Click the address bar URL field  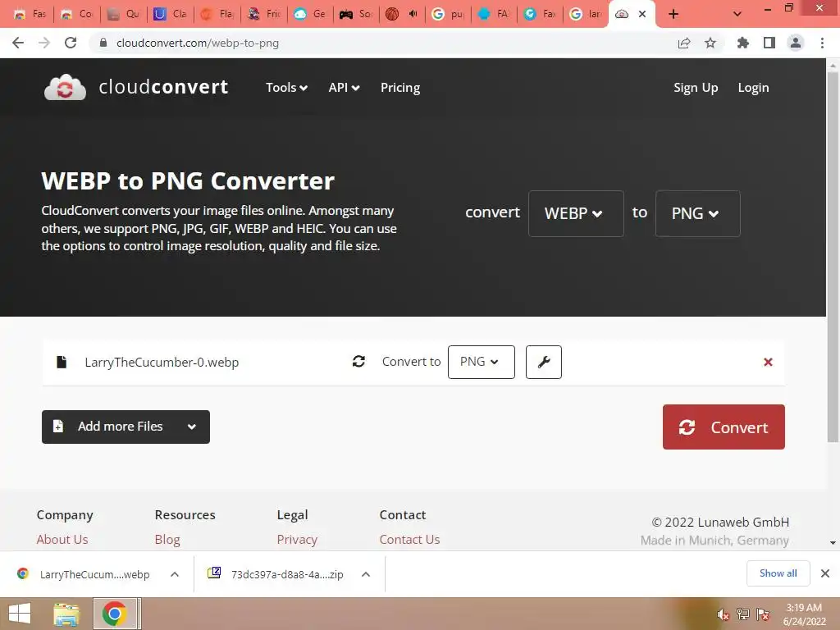[386, 43]
